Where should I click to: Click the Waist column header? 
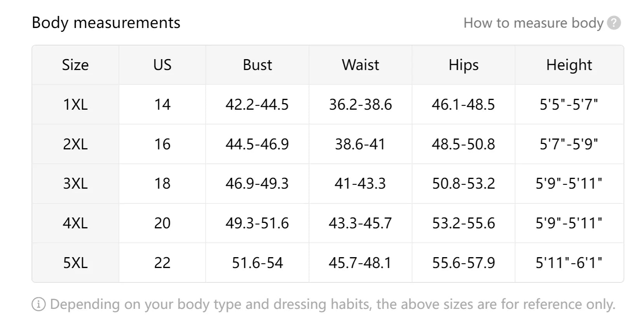coord(361,65)
